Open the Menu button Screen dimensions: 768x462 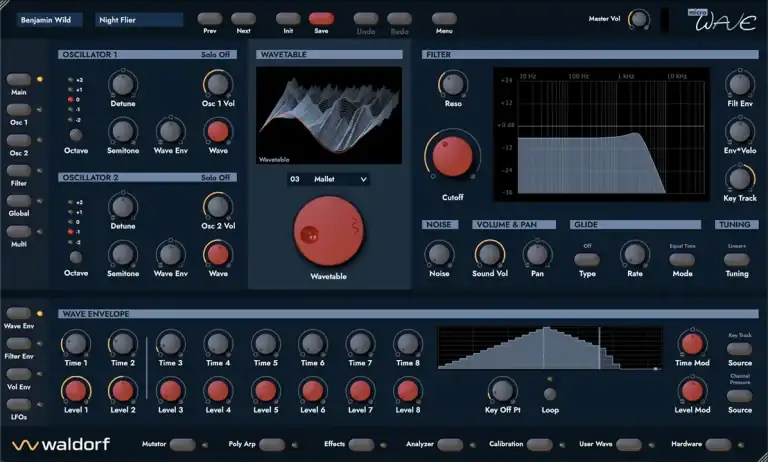444,19
